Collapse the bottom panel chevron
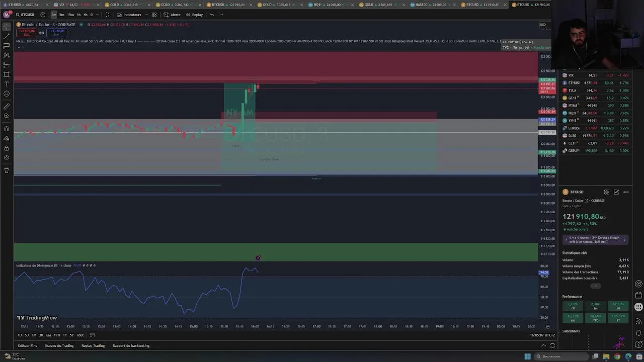The height and width of the screenshot is (362, 644). [x=543, y=346]
